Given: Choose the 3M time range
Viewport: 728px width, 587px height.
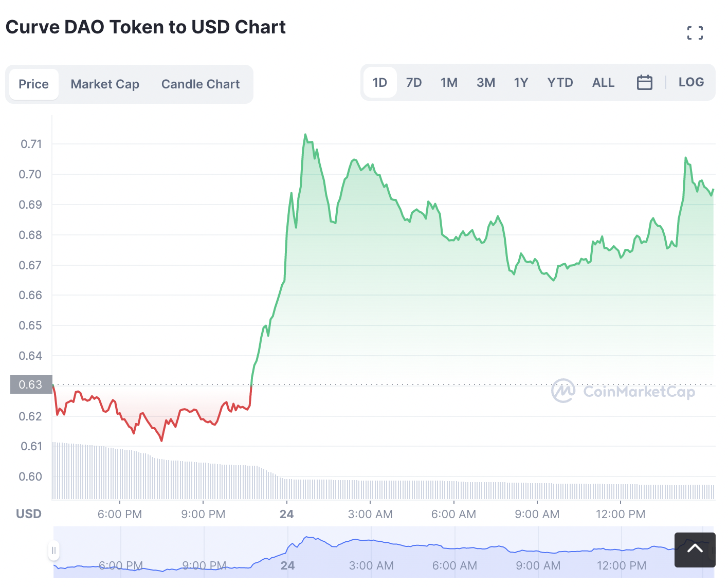Looking at the screenshot, I should coord(486,82).
